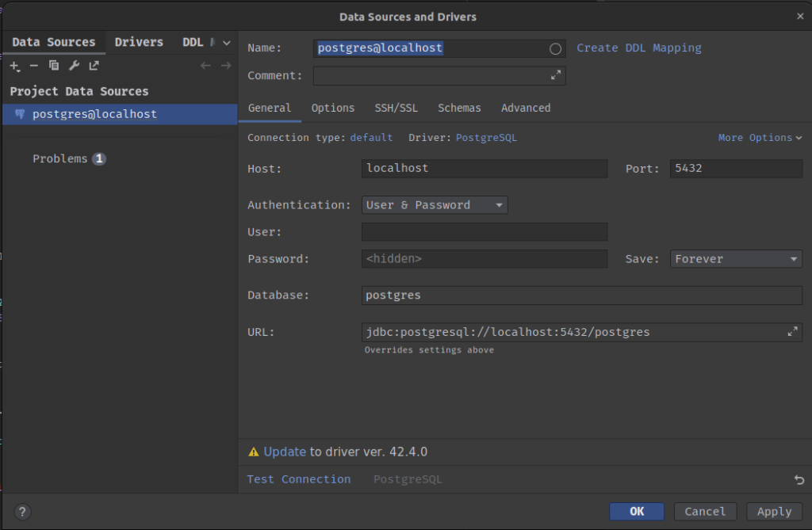Screen dimensions: 812x530
Task: Open the Authentication dropdown
Action: pyautogui.click(x=435, y=205)
